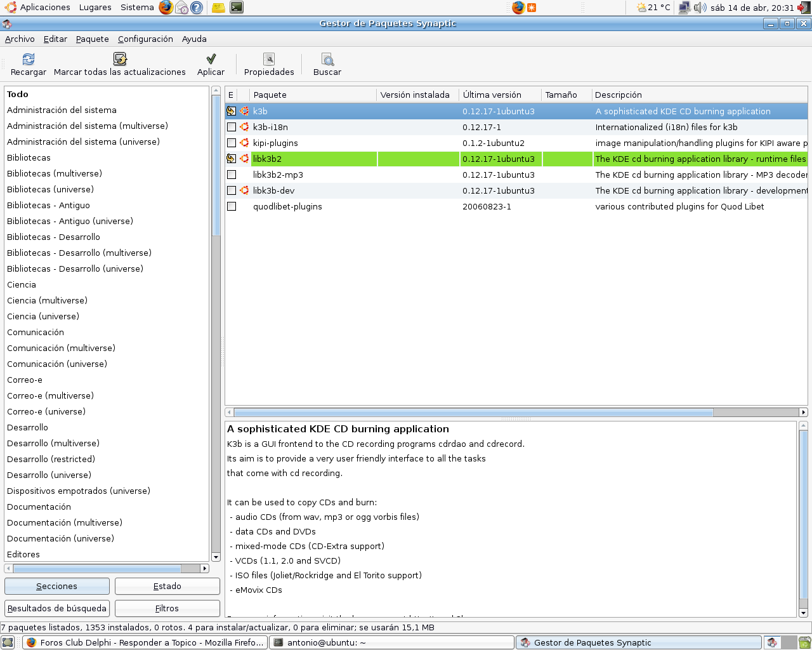812x650 pixels.
Task: Open the Ayuda menu
Action: click(194, 39)
